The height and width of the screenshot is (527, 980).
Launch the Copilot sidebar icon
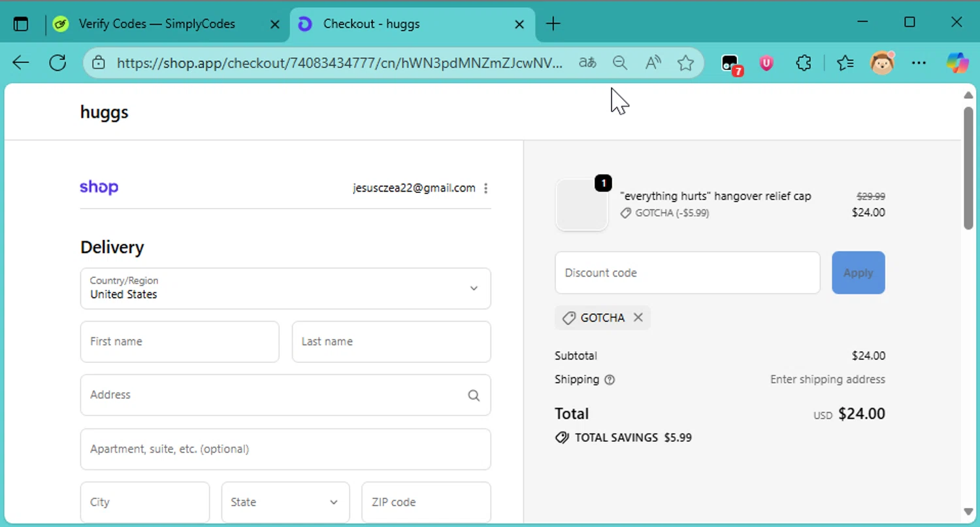[958, 63]
